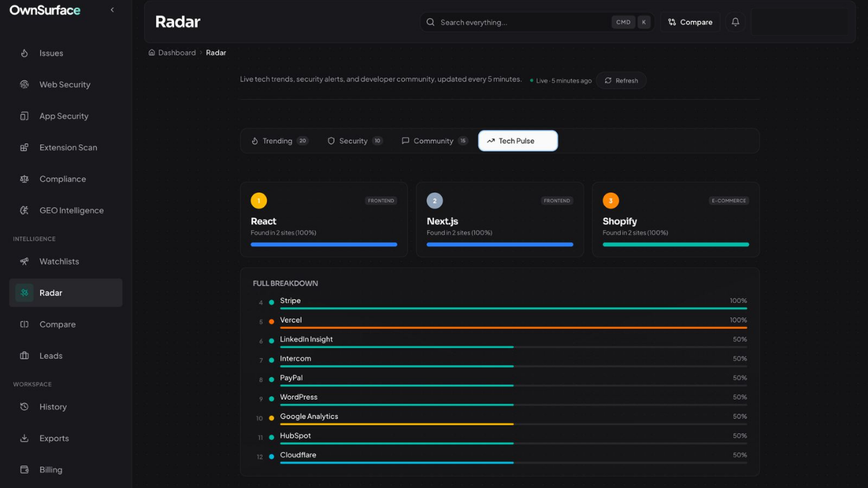This screenshot has width=868, height=488.
Task: Click the Billing wallet icon
Action: coord(24,470)
